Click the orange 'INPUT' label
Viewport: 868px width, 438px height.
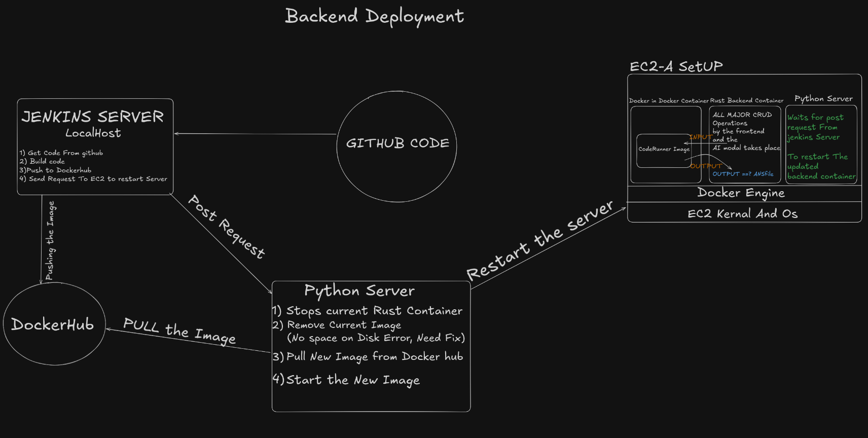coord(701,137)
